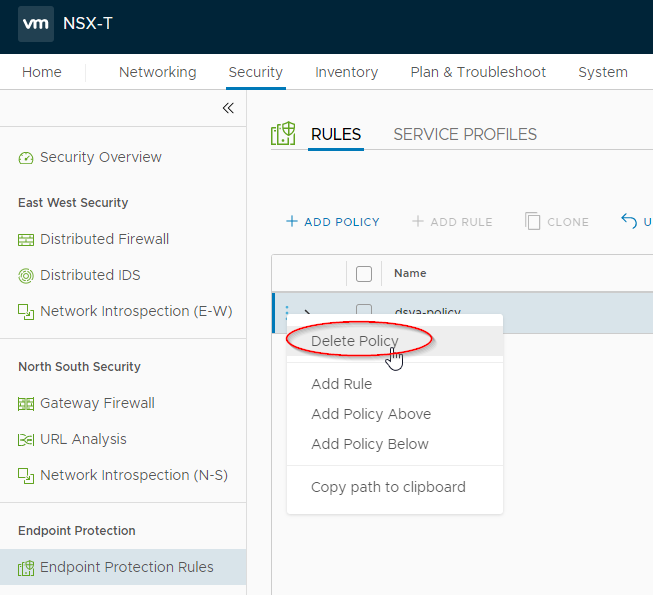
Task: Expand the dsva-policy row chevron
Action: 307,312
